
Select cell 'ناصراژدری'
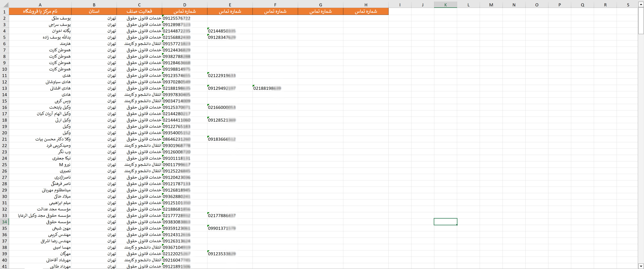tap(40, 177)
